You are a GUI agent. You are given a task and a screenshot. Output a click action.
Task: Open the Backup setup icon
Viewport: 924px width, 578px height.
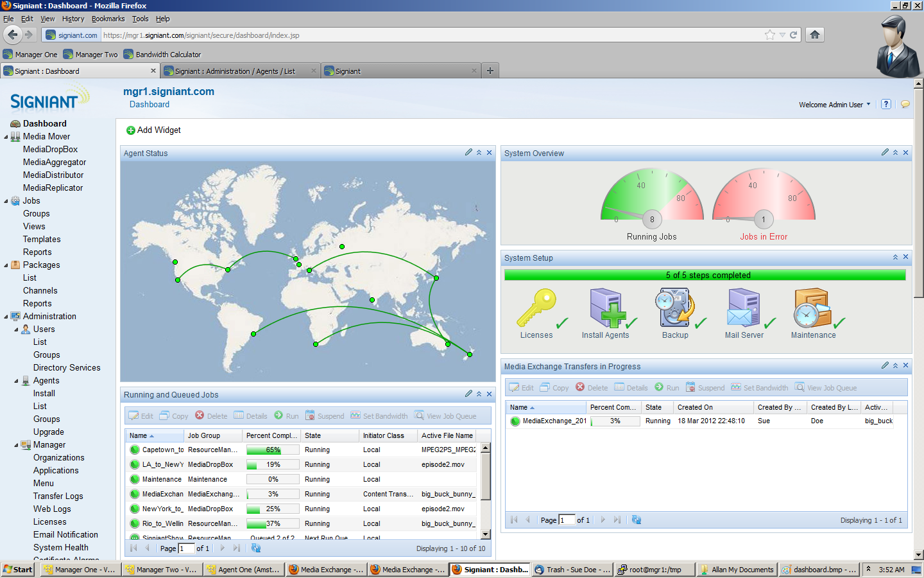click(675, 308)
